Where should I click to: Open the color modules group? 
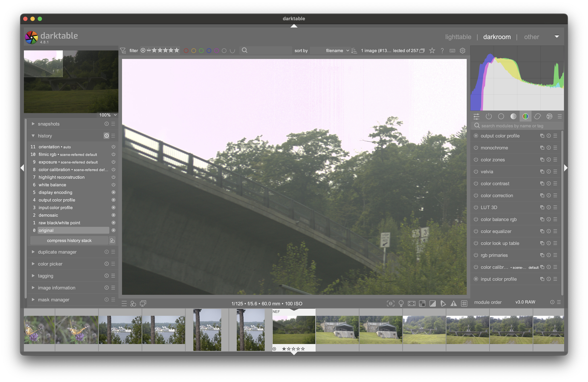(525, 116)
